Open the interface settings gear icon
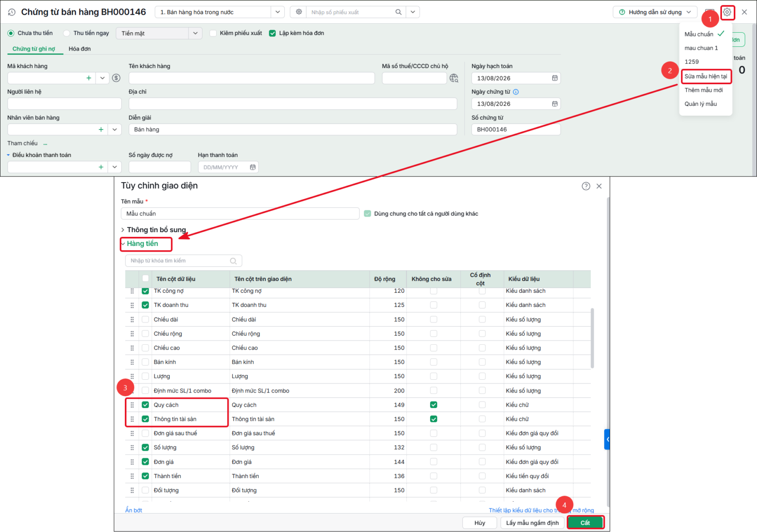Image resolution: width=757 pixels, height=532 pixels. [727, 12]
